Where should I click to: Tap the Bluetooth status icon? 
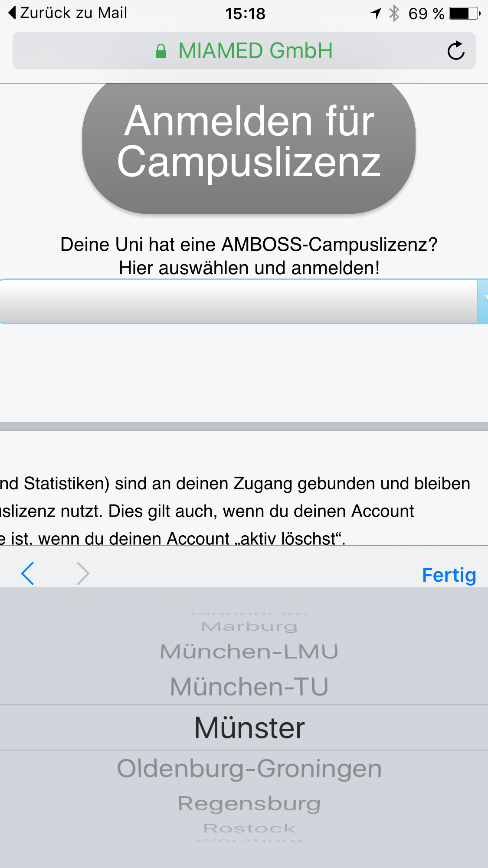coord(394,13)
